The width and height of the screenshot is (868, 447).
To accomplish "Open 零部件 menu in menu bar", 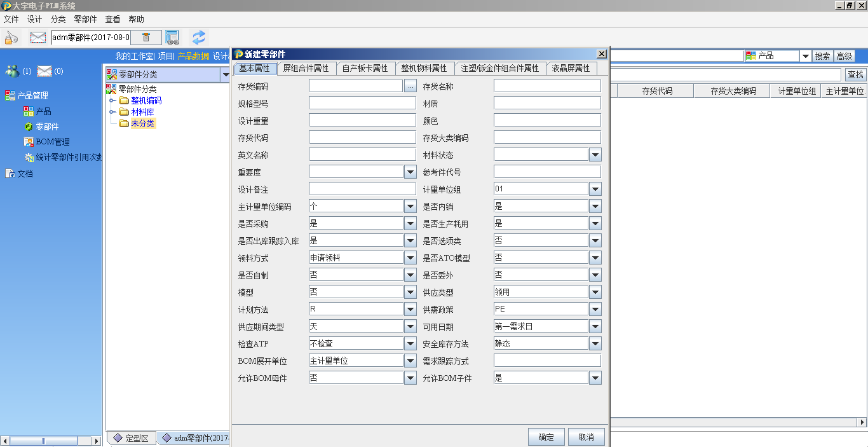I will (x=85, y=20).
